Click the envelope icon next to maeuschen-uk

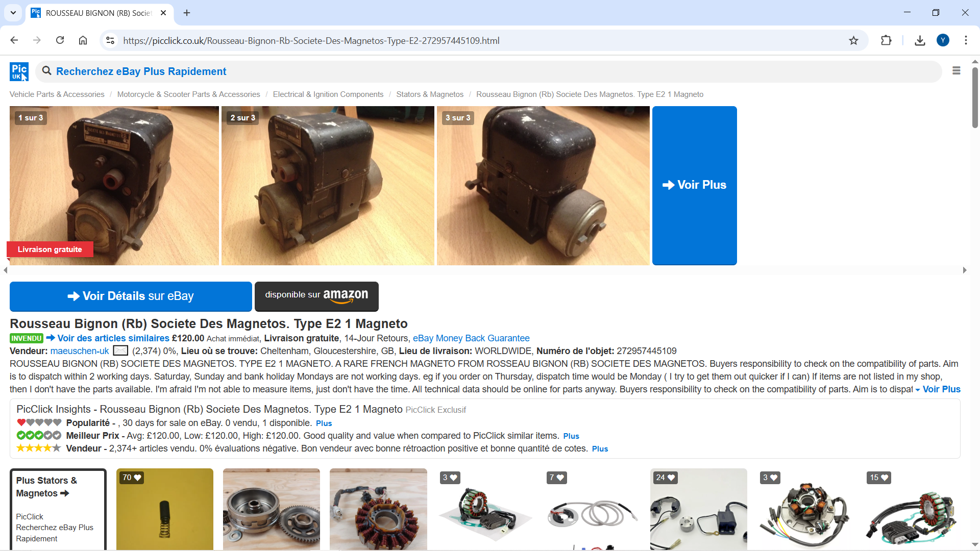click(x=120, y=351)
